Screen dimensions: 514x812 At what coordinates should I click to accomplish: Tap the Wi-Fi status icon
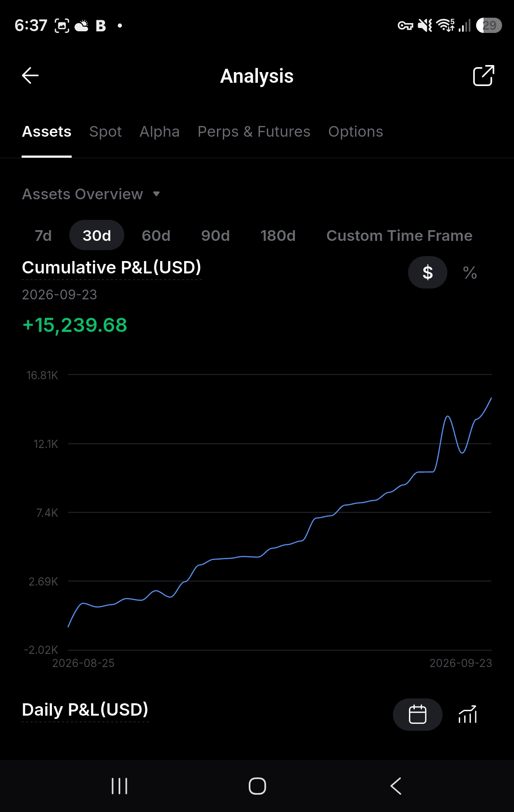[446, 26]
